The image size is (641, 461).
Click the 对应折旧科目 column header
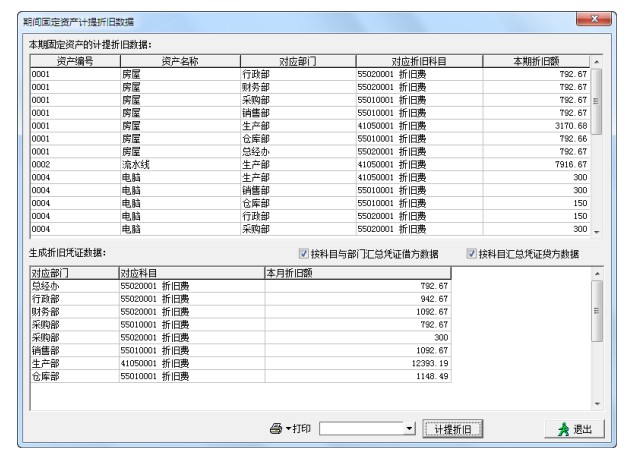tap(418, 62)
